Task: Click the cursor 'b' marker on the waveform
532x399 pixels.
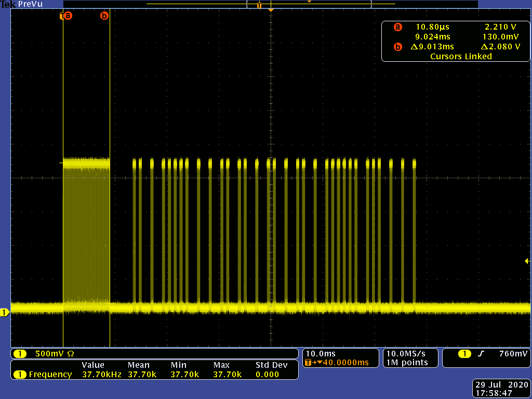Action: (x=104, y=16)
